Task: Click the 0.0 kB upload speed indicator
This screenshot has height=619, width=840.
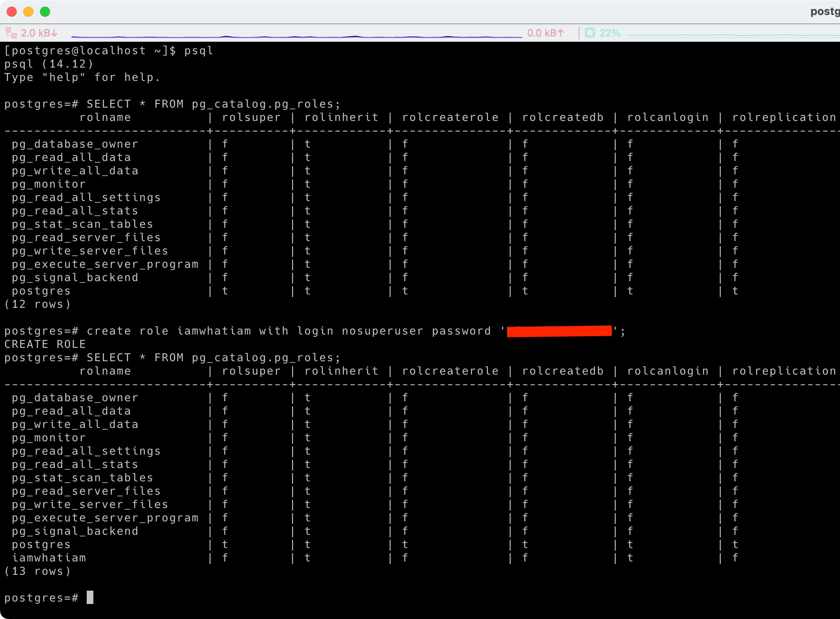Action: [545, 33]
